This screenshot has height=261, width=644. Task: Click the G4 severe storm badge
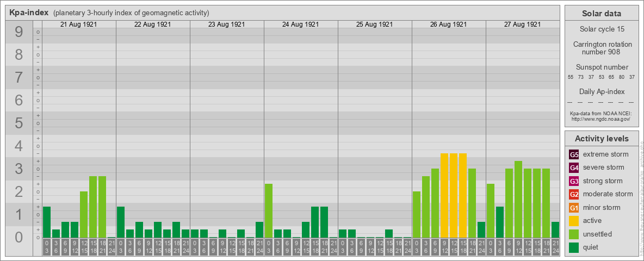click(574, 168)
